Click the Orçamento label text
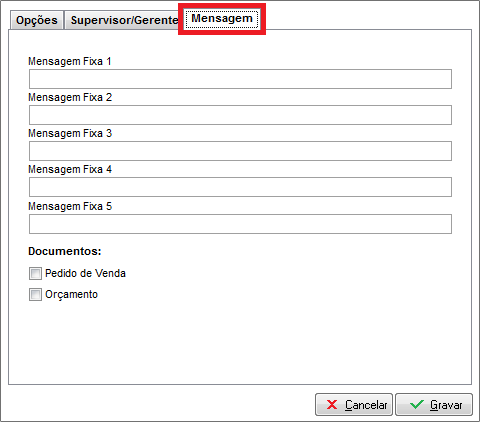 point(71,295)
